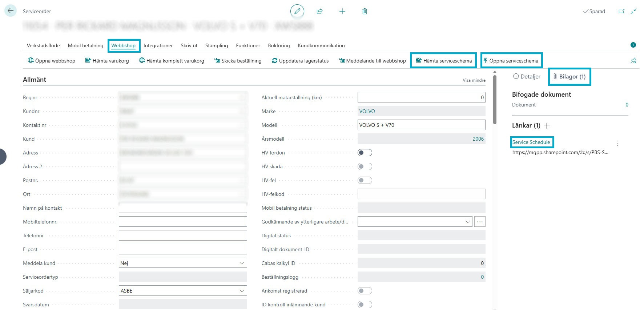Viewport: 644px width, 310px height.
Task: Expand the Meddela kund dropdown
Action: coord(242,263)
